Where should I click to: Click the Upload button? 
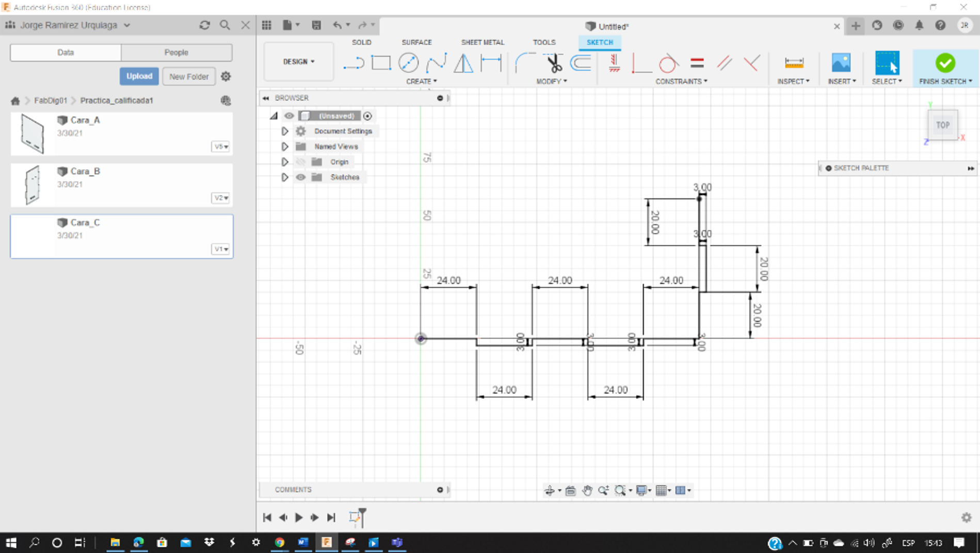point(139,76)
